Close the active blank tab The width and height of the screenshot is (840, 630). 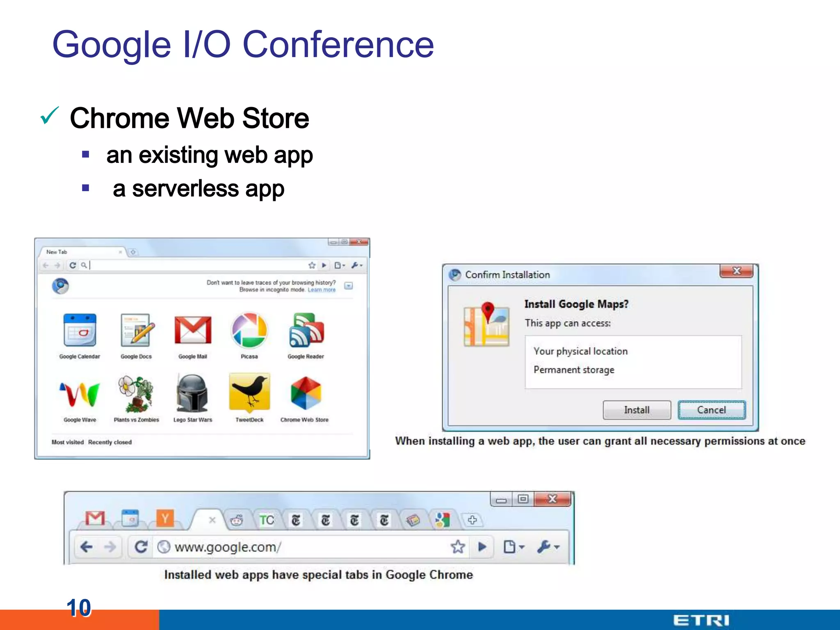click(x=212, y=520)
